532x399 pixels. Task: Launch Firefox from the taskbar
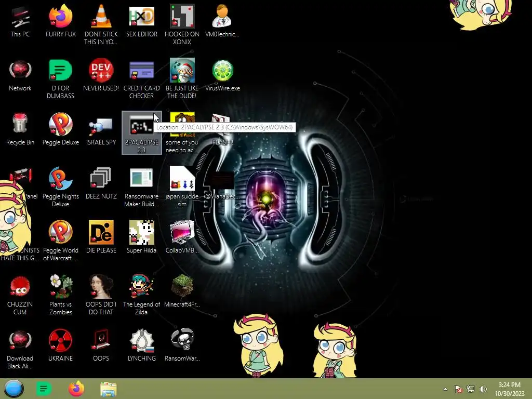[76, 389]
